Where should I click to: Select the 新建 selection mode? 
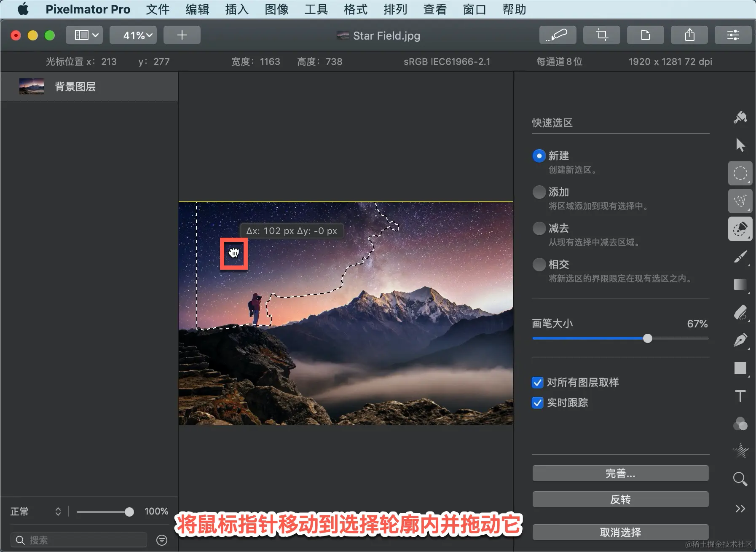tap(539, 156)
